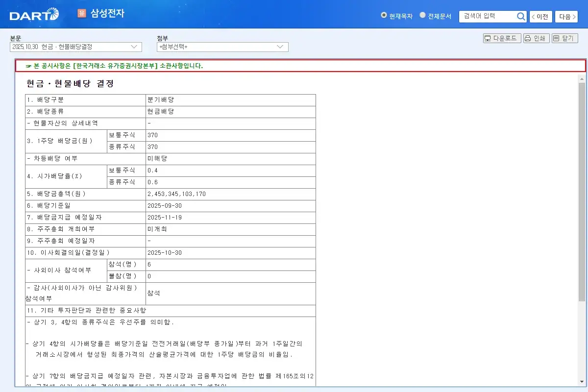The height and width of the screenshot is (392, 588).
Task: Select the 현재목차 radio button
Action: [384, 15]
